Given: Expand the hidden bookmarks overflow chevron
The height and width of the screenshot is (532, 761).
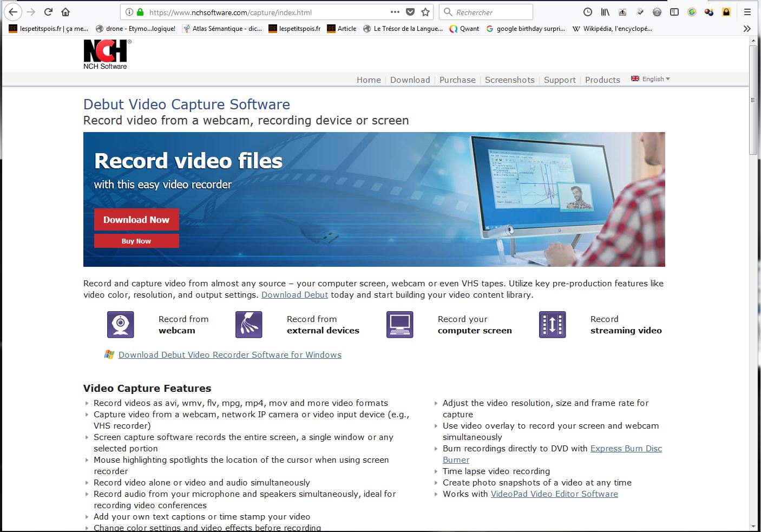Looking at the screenshot, I should click(747, 29).
